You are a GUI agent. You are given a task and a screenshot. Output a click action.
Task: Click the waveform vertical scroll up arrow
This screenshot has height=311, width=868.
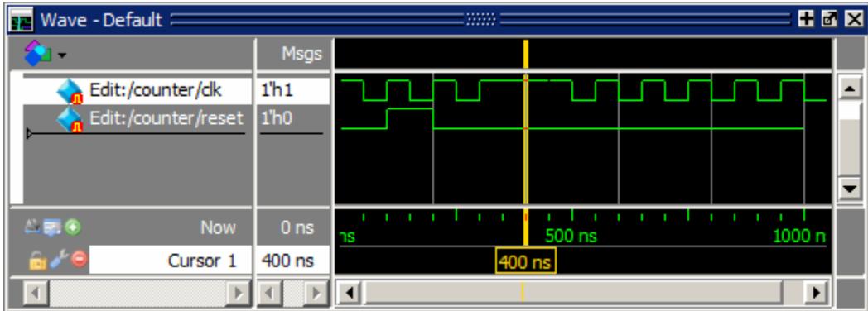(849, 88)
